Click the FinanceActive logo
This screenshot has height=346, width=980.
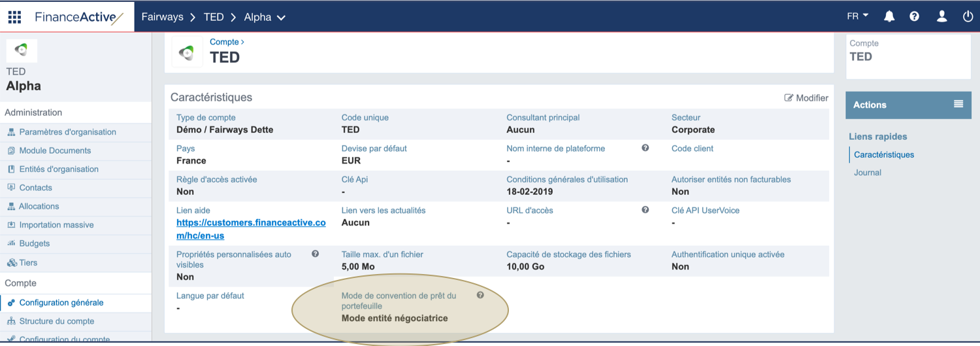(79, 17)
